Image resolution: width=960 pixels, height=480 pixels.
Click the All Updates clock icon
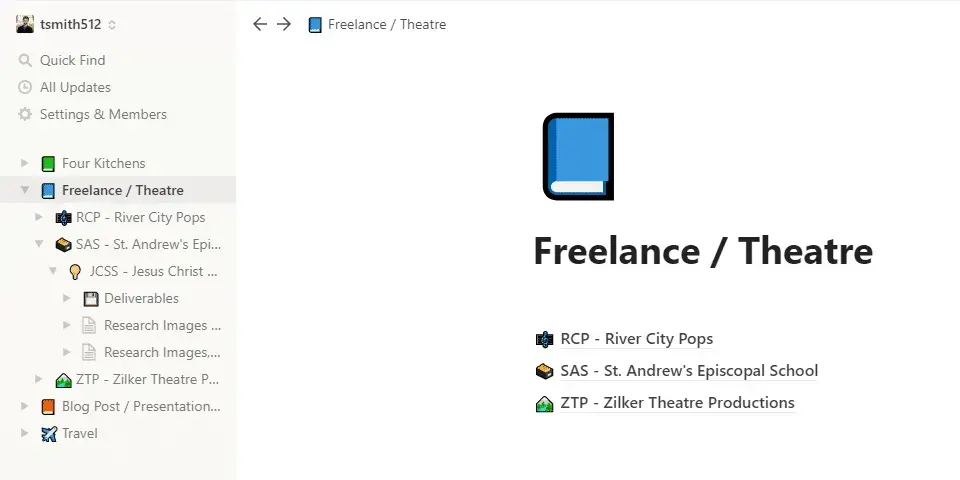(x=25, y=87)
